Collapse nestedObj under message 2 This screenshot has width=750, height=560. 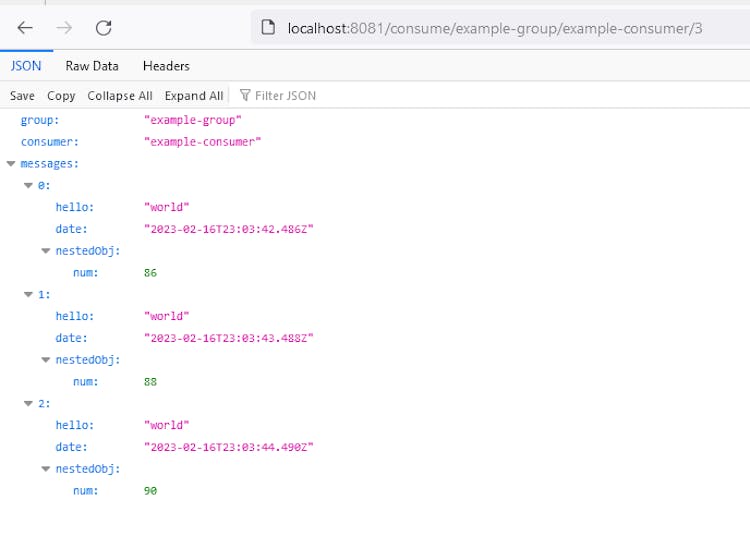point(46,469)
